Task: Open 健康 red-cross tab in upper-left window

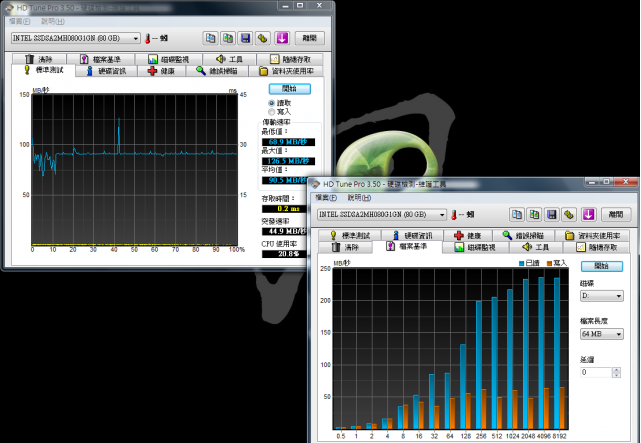Action: click(161, 71)
